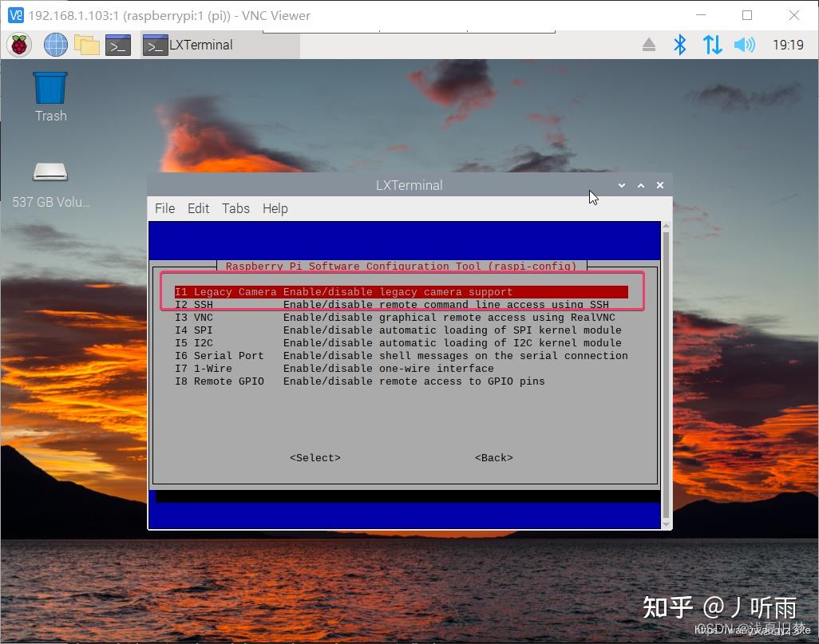Click the network traffic arrows icon
The width and height of the screenshot is (819, 644).
click(x=712, y=45)
